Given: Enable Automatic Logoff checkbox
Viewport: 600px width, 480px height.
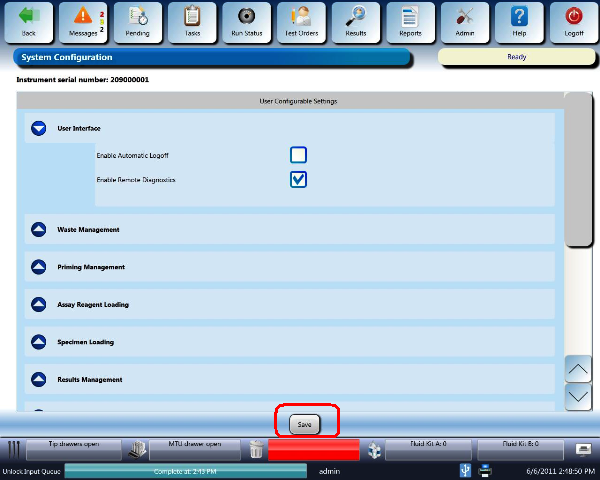Looking at the screenshot, I should [298, 155].
